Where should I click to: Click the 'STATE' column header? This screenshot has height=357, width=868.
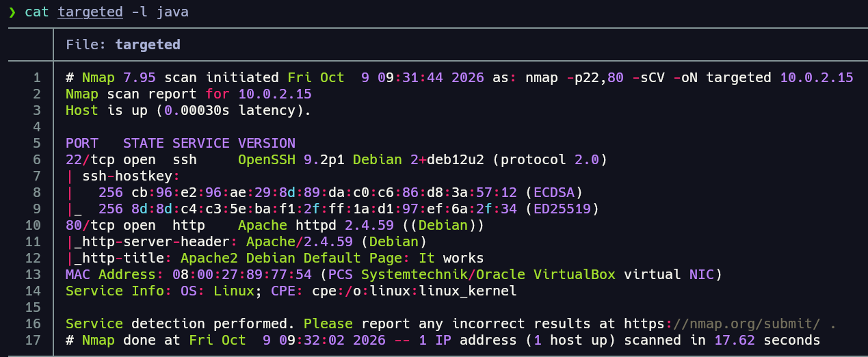click(144, 143)
